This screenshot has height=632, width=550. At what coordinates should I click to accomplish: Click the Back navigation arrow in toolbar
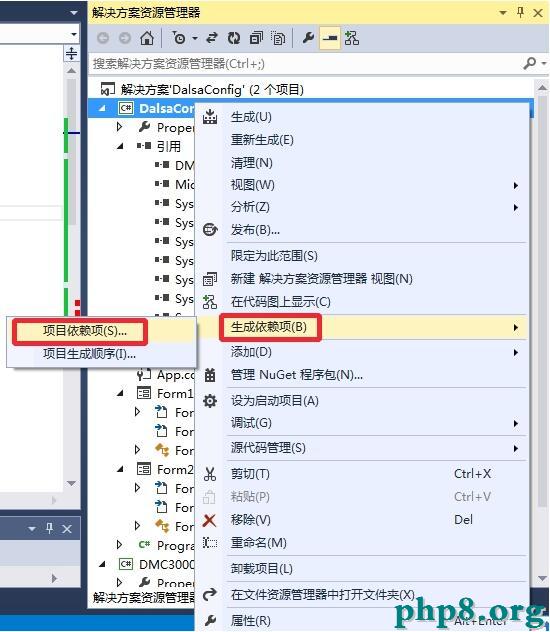point(103,38)
